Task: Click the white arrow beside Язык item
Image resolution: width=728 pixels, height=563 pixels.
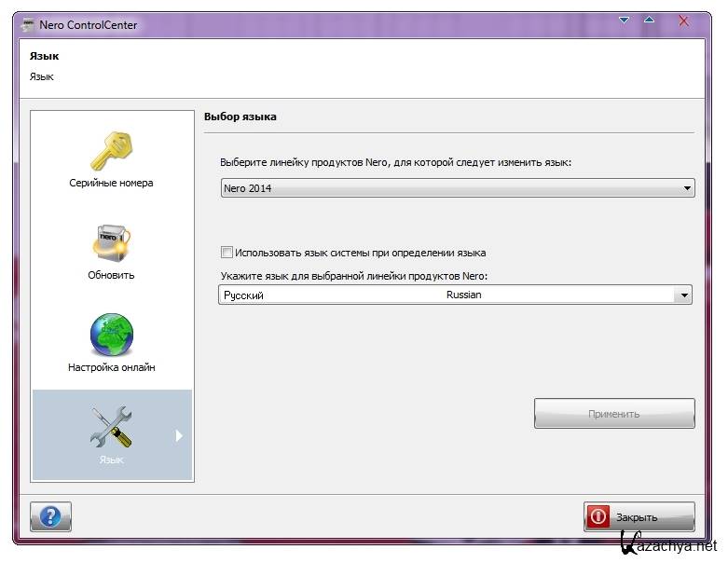Action: click(179, 435)
